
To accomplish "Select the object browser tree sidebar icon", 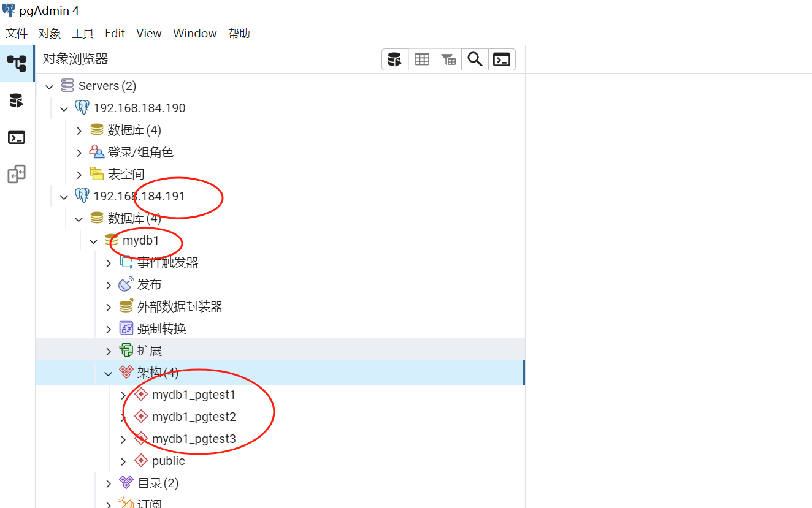I will click(17, 63).
